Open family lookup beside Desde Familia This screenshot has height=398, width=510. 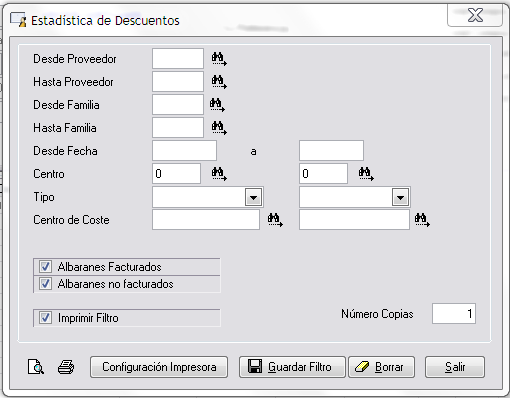217,105
